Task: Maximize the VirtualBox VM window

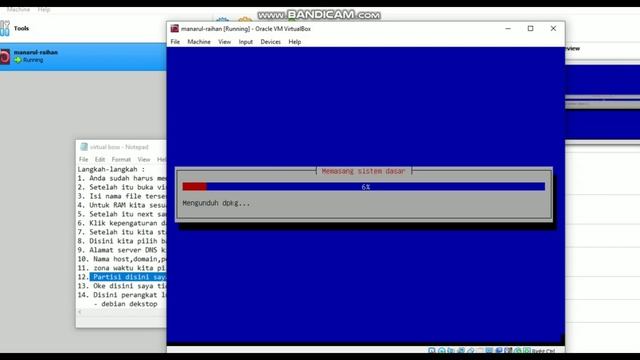Action: (530, 29)
